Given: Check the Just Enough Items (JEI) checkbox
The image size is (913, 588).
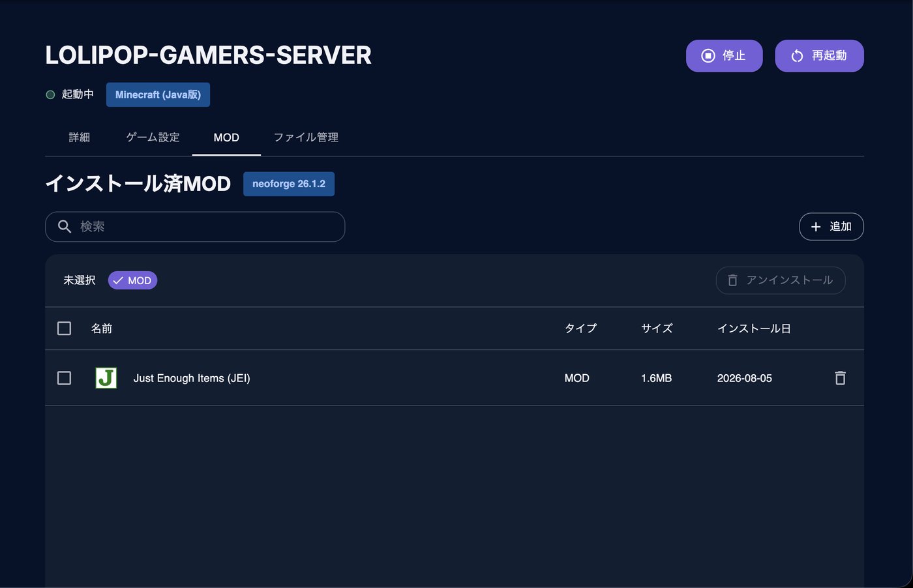Looking at the screenshot, I should click(x=64, y=378).
